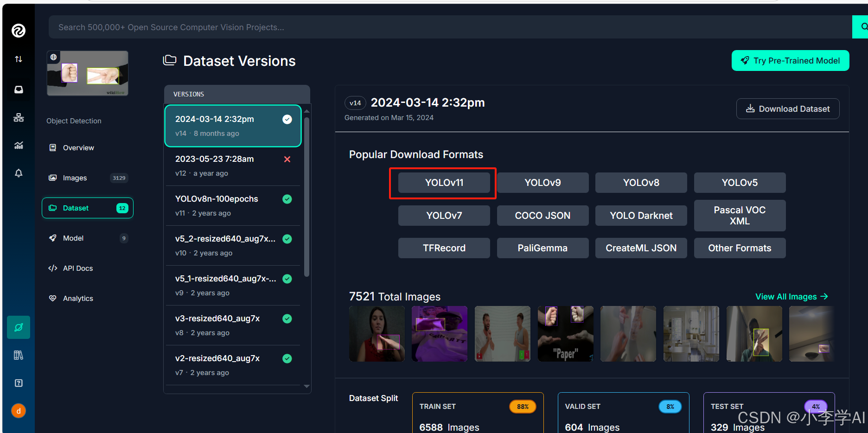Select version v2-resized640_aug7x
The width and height of the screenshot is (868, 433).
(x=233, y=365)
